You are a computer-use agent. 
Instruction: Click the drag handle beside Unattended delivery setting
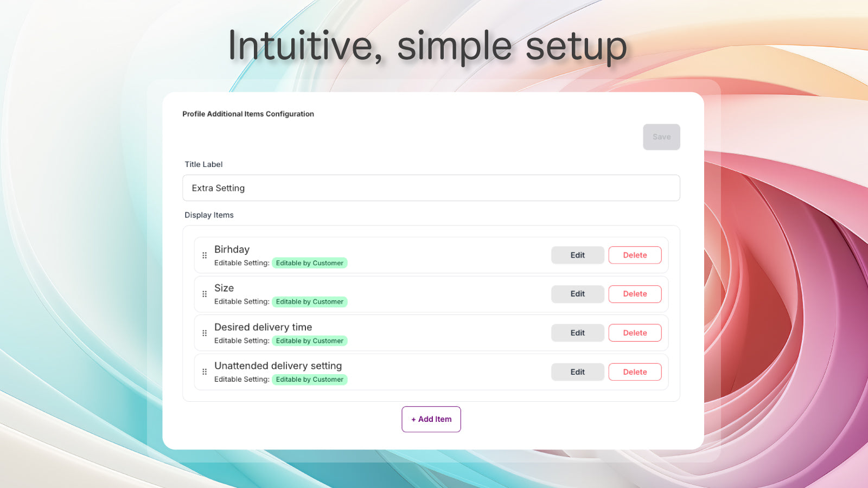pyautogui.click(x=205, y=371)
